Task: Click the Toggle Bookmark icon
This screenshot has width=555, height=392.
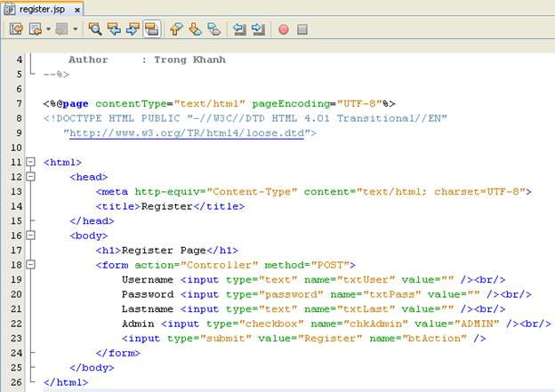Action: tap(213, 29)
